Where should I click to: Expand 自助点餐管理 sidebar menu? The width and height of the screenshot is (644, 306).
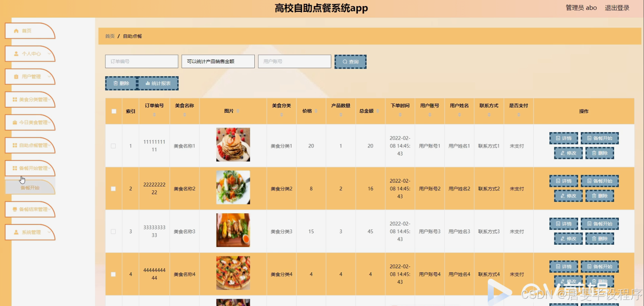(30, 145)
